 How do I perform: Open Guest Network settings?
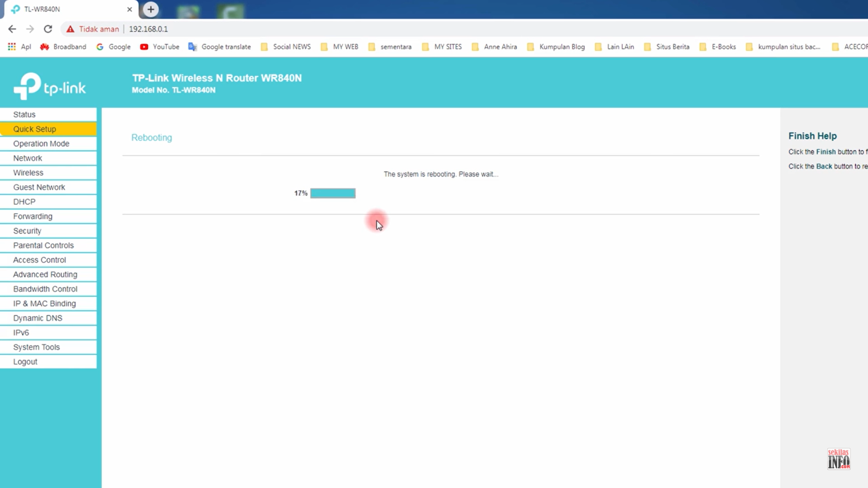coord(48,187)
